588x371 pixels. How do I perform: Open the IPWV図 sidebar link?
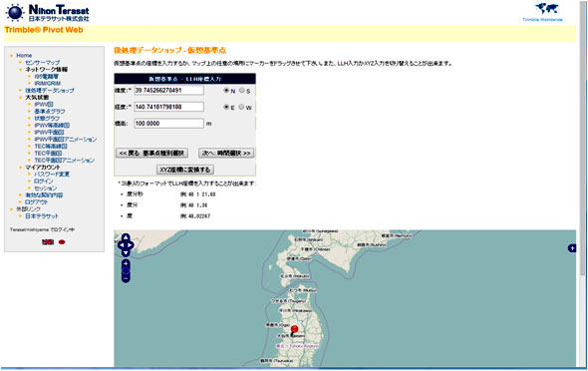point(44,105)
